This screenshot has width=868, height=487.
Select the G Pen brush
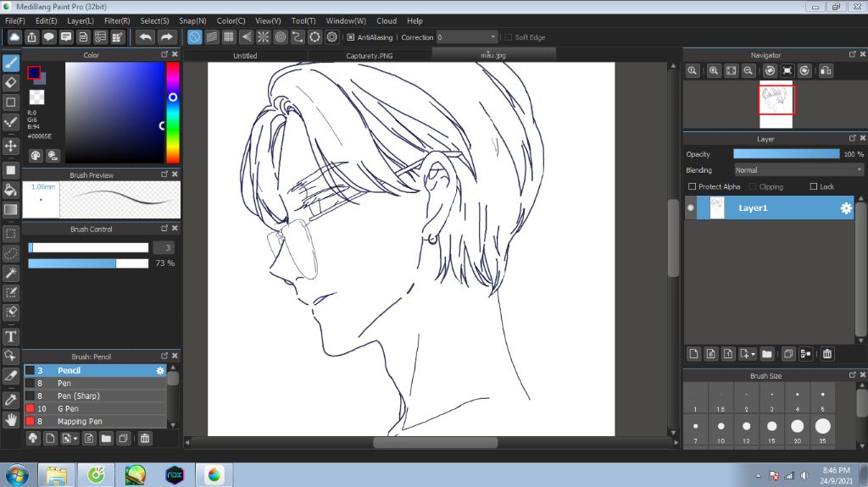click(x=95, y=408)
